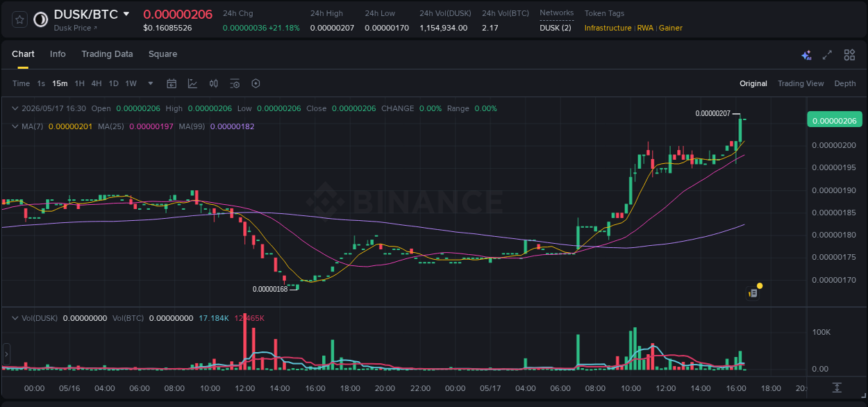
Task: Click the 24h Vol(DUSK) value 1,154,934.00
Action: pyautogui.click(x=443, y=28)
